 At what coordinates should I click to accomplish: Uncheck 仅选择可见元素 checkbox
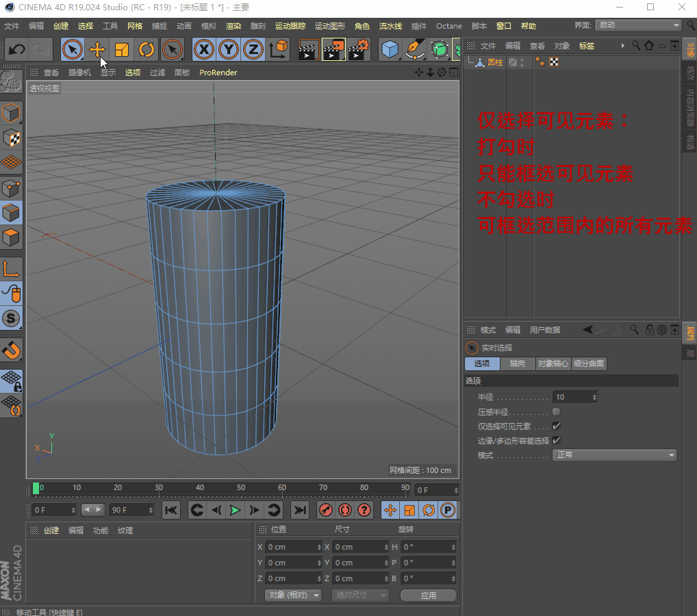(556, 426)
